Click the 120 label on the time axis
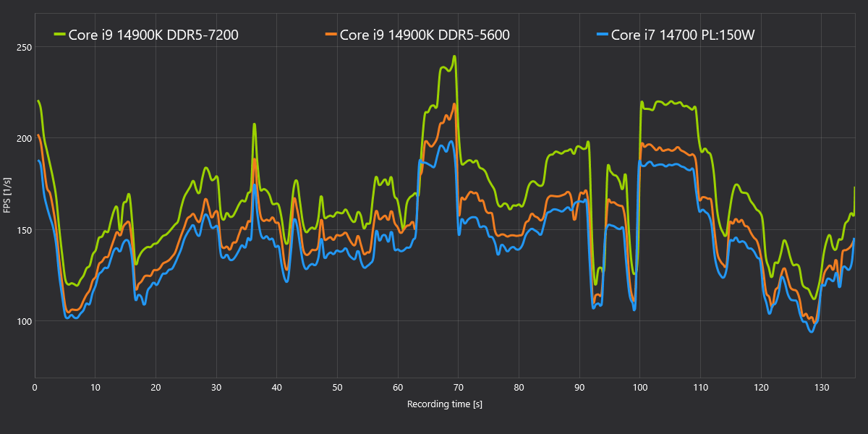 [x=760, y=388]
